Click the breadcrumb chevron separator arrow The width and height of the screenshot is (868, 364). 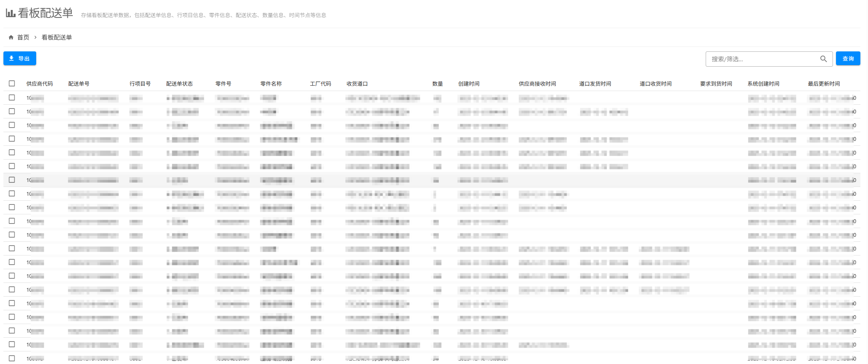click(x=35, y=37)
